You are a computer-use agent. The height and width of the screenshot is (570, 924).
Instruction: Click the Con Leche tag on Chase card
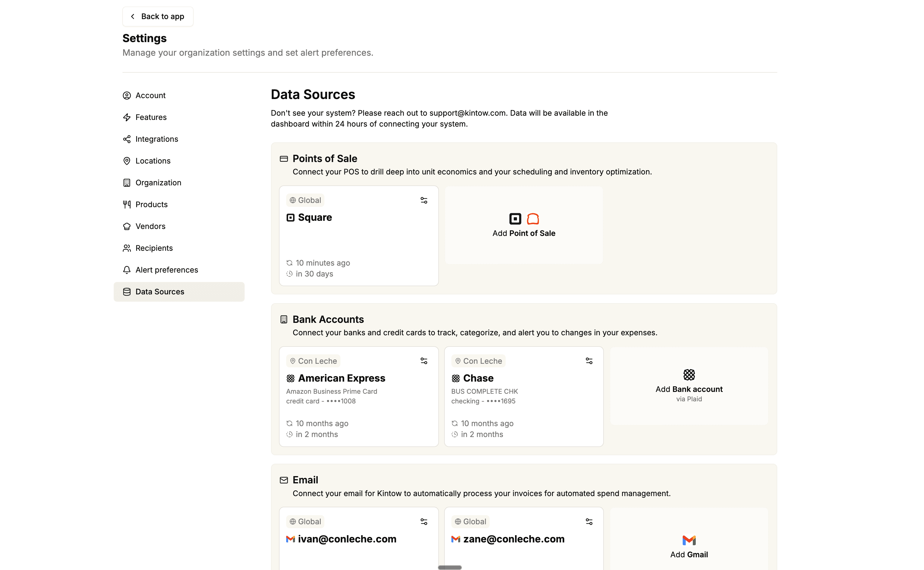478,361
